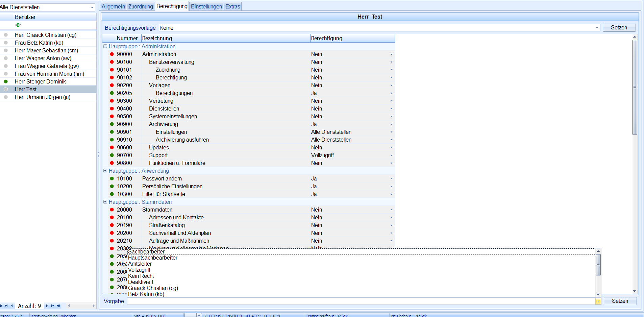This screenshot has height=317, width=644.
Task: Click Setzen button next to Vorgabe
Action: pyautogui.click(x=620, y=301)
